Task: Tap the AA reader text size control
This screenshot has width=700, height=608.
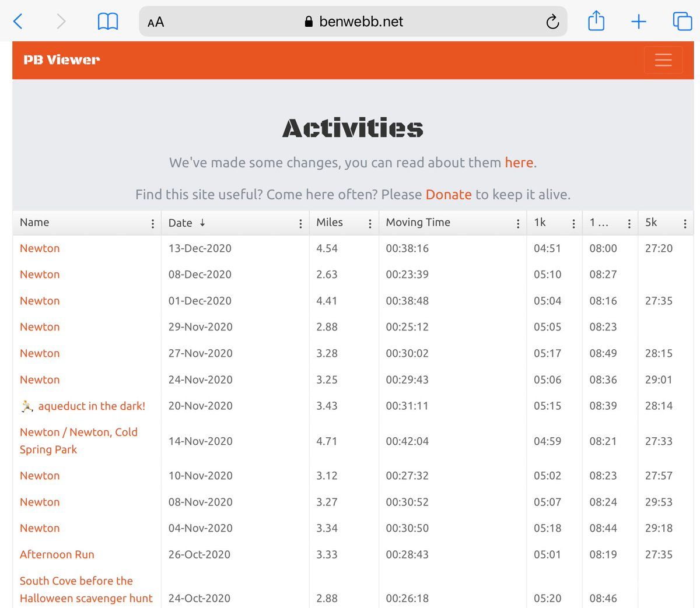Action: click(x=156, y=22)
